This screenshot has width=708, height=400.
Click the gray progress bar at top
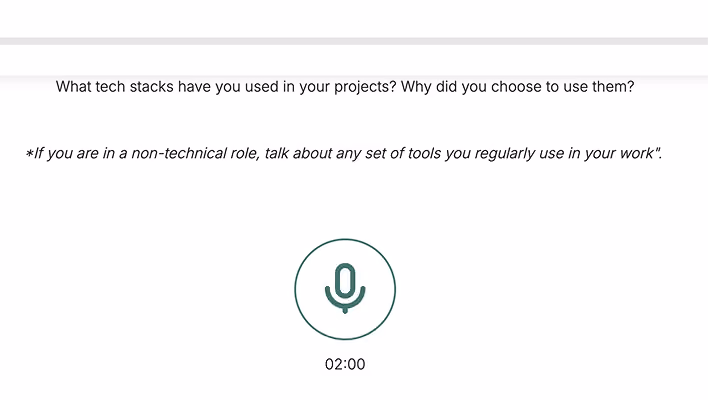pos(354,41)
